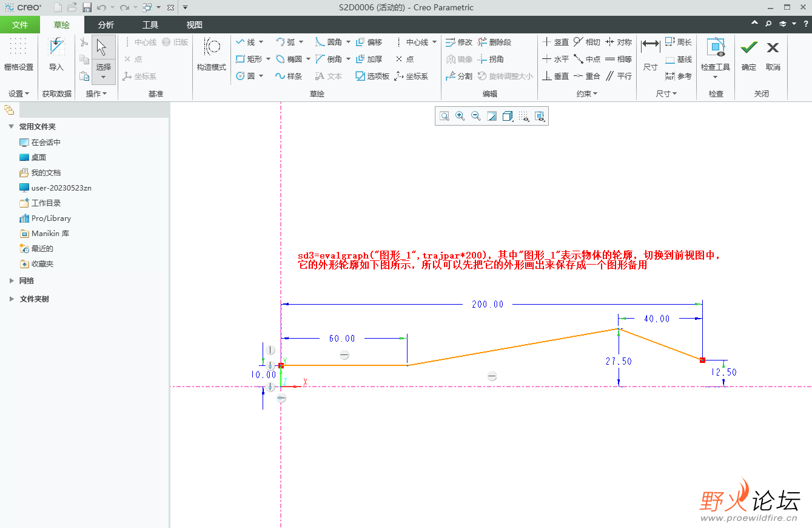Select the 基线 baseline dimension

point(679,59)
